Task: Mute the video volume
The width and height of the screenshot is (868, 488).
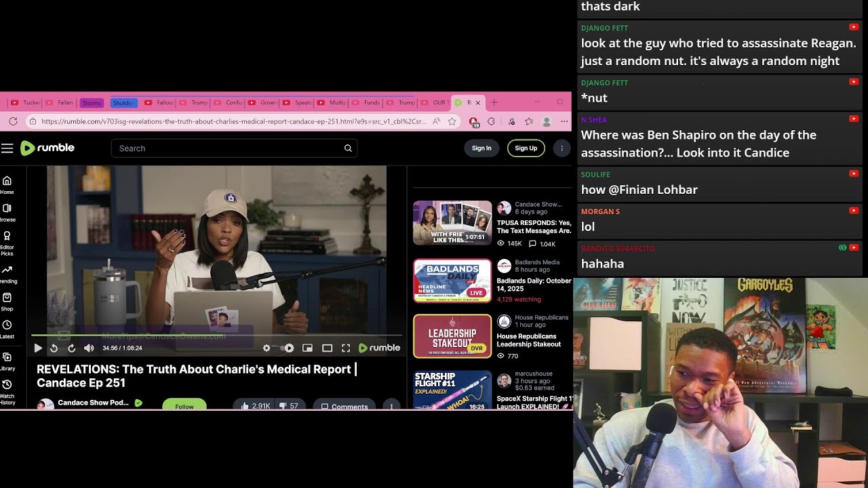Action: [89, 348]
